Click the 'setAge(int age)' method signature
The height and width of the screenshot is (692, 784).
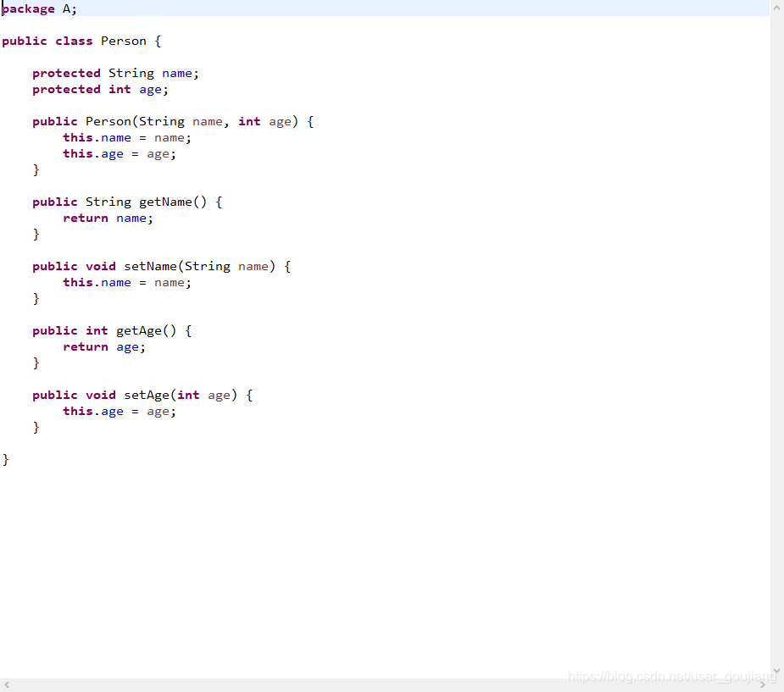click(x=181, y=396)
